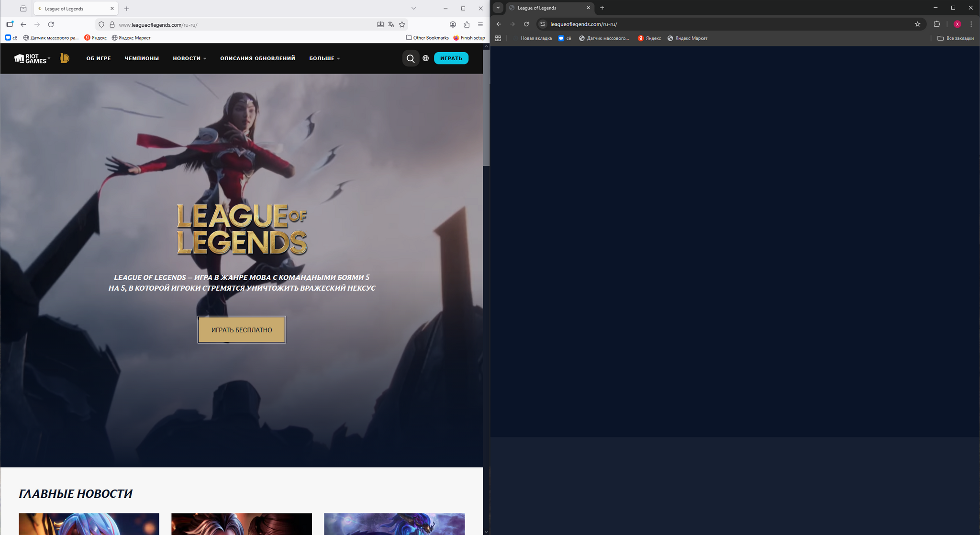Open ОПИСАНИЯ ОБНОВЛЕНИЙ nav item

tap(257, 58)
